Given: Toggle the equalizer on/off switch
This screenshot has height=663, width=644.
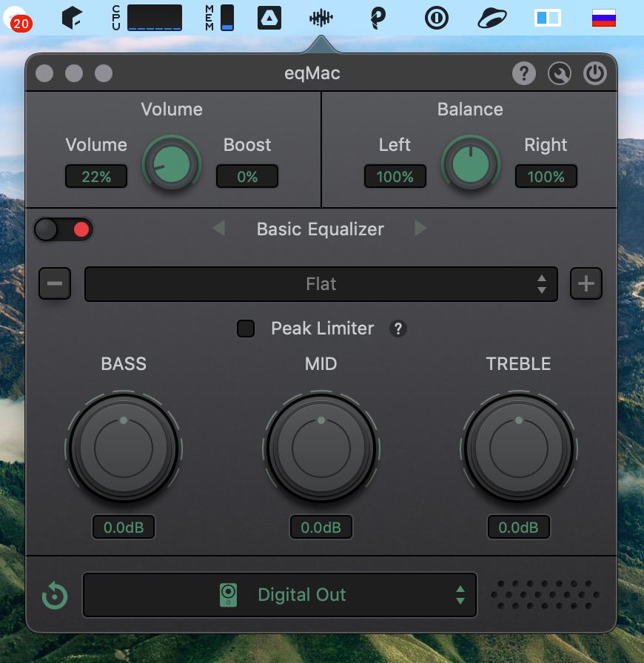Looking at the screenshot, I should point(64,229).
